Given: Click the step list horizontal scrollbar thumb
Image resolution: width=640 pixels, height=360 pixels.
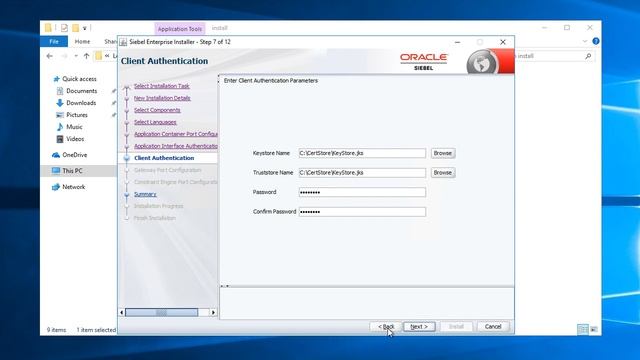Looking at the screenshot, I should point(162,312).
